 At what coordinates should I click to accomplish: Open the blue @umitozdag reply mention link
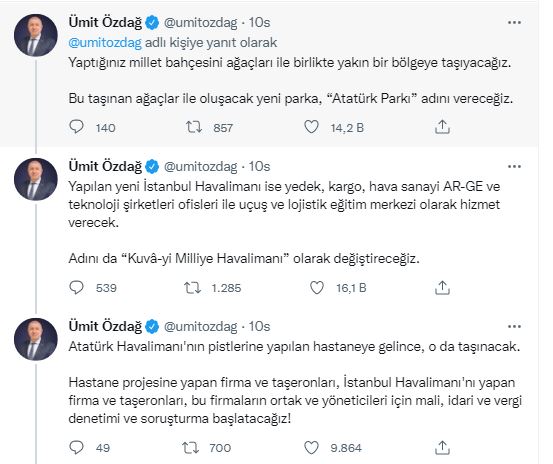tap(105, 43)
